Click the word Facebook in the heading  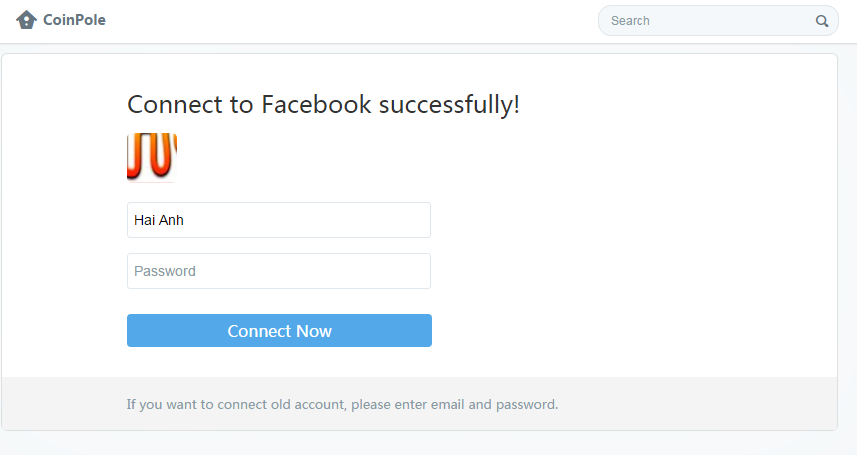pyautogui.click(x=317, y=104)
